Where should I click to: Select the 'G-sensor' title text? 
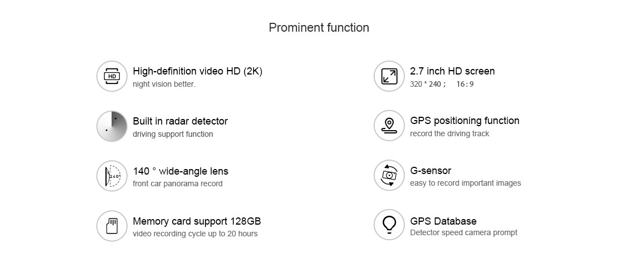tap(431, 171)
